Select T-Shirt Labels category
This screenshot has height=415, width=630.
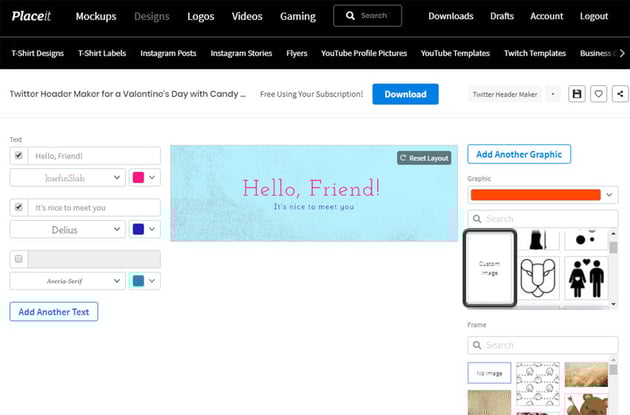102,53
